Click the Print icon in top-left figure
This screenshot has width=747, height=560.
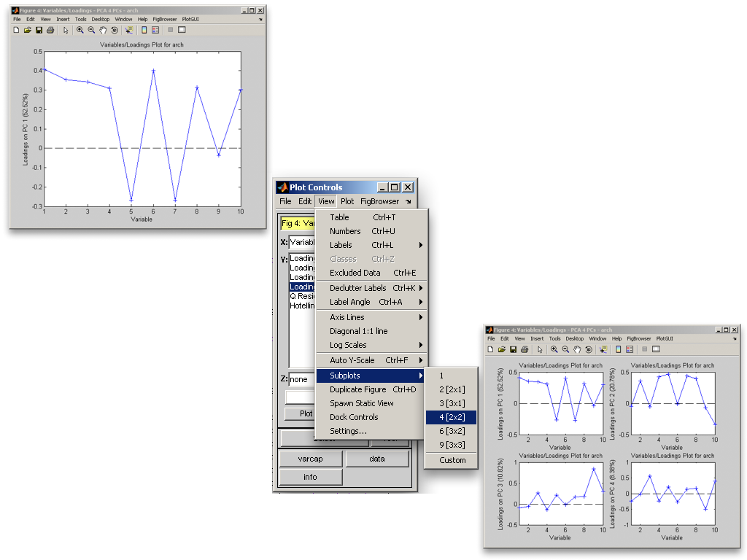pyautogui.click(x=50, y=30)
